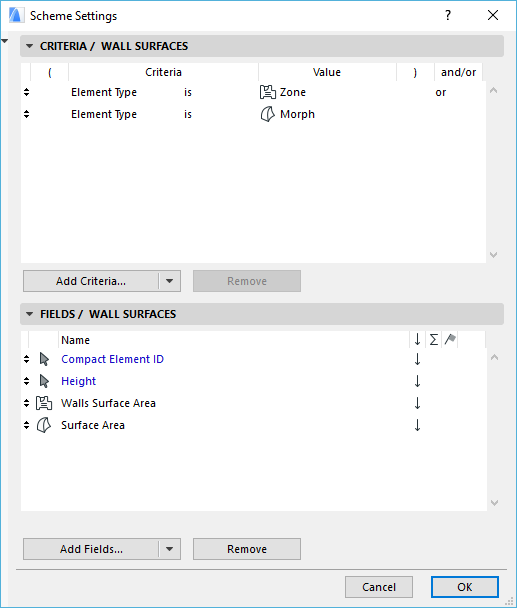
Task: Click the arrow icon beside Compact Element ID
Action: pyautogui.click(x=44, y=359)
